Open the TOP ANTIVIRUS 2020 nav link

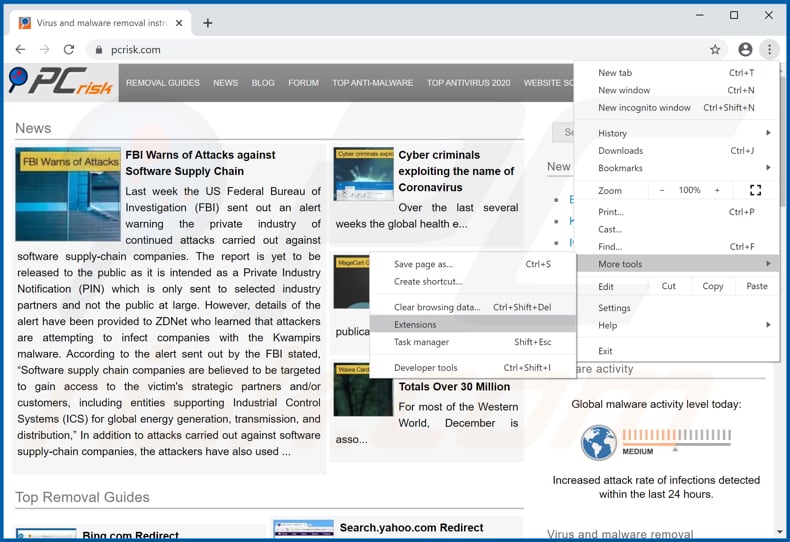469,83
